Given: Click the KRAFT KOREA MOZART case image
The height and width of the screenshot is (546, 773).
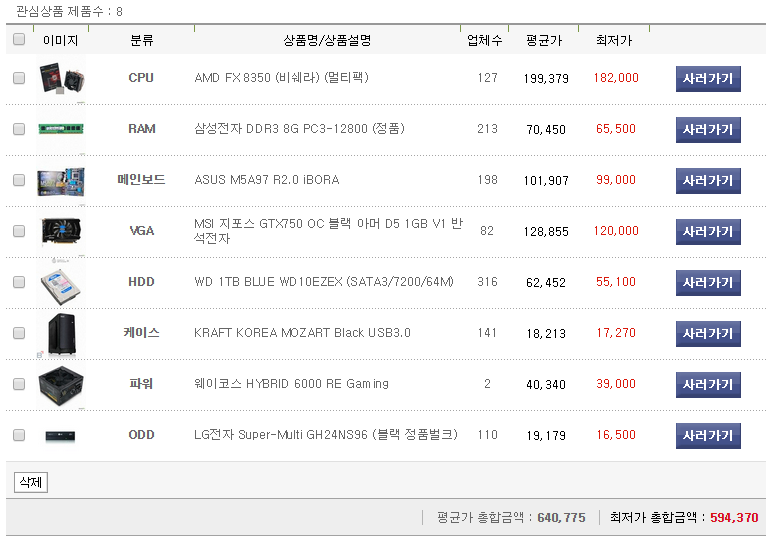Looking at the screenshot, I should pyautogui.click(x=61, y=334).
